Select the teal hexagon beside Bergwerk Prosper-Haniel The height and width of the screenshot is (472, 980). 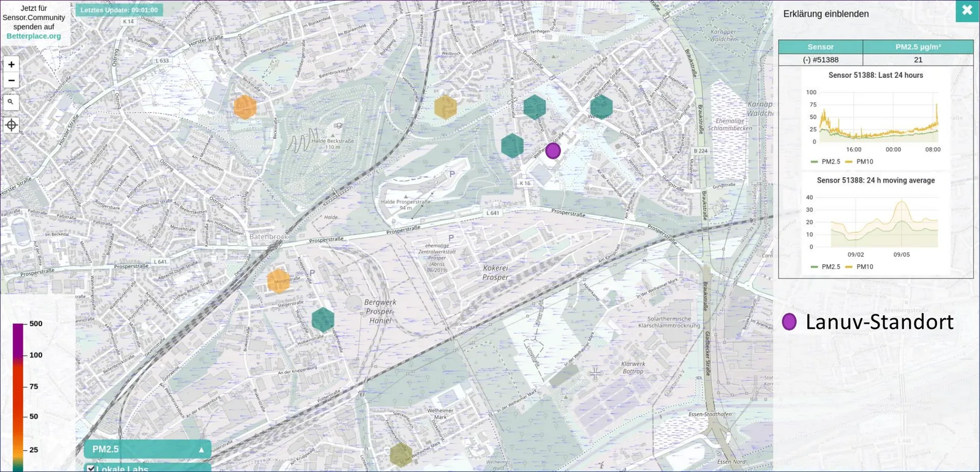[323, 320]
